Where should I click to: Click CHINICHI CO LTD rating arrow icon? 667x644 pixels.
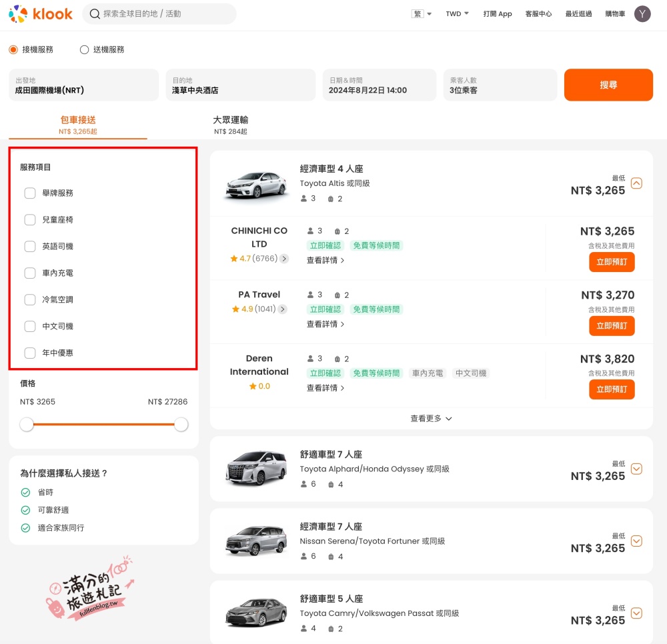pos(284,259)
